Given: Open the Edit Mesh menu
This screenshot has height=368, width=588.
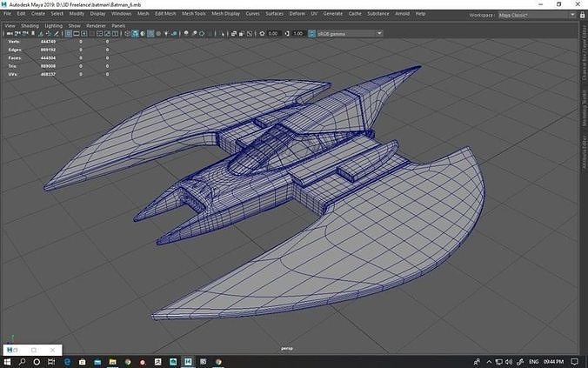Looking at the screenshot, I should coord(165,14).
